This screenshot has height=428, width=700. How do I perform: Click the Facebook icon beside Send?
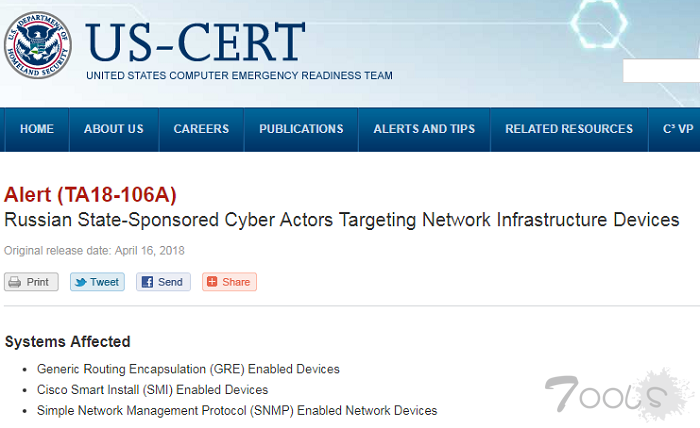click(x=146, y=282)
